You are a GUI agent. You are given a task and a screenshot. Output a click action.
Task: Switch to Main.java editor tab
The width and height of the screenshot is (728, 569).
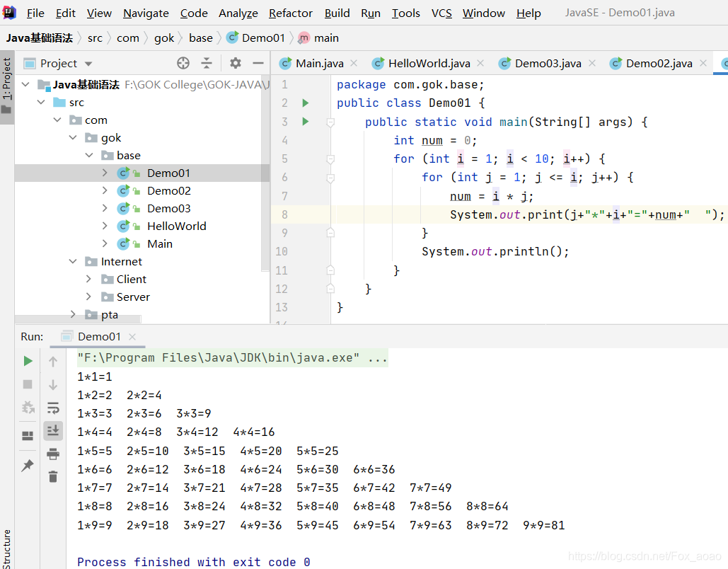pyautogui.click(x=320, y=63)
